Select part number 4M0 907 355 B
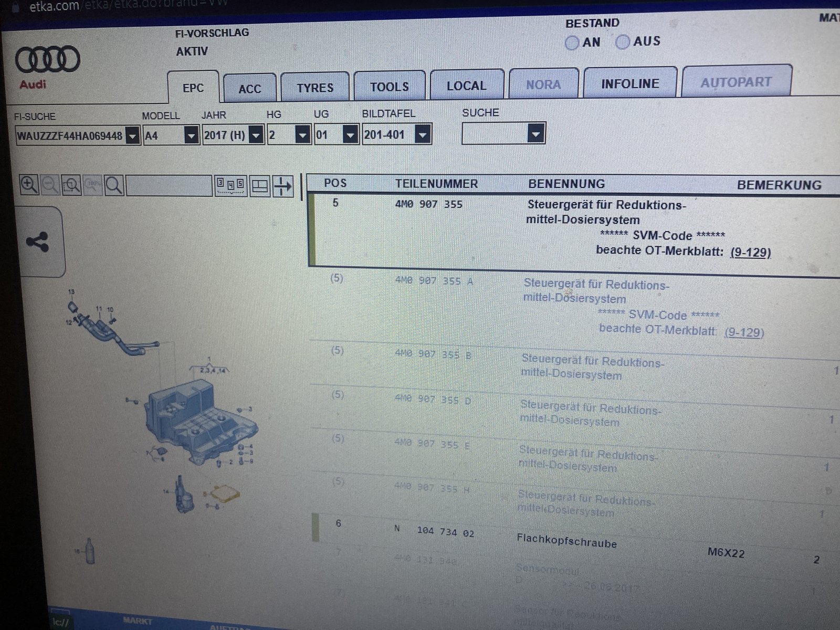 click(x=433, y=355)
